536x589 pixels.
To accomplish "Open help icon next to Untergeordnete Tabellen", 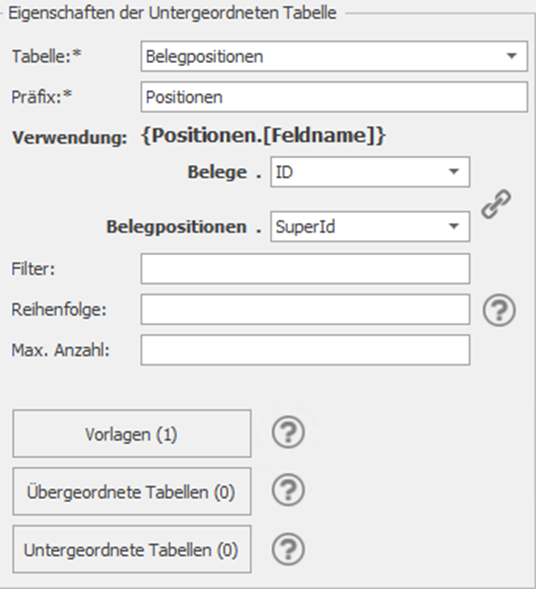I will (x=288, y=549).
